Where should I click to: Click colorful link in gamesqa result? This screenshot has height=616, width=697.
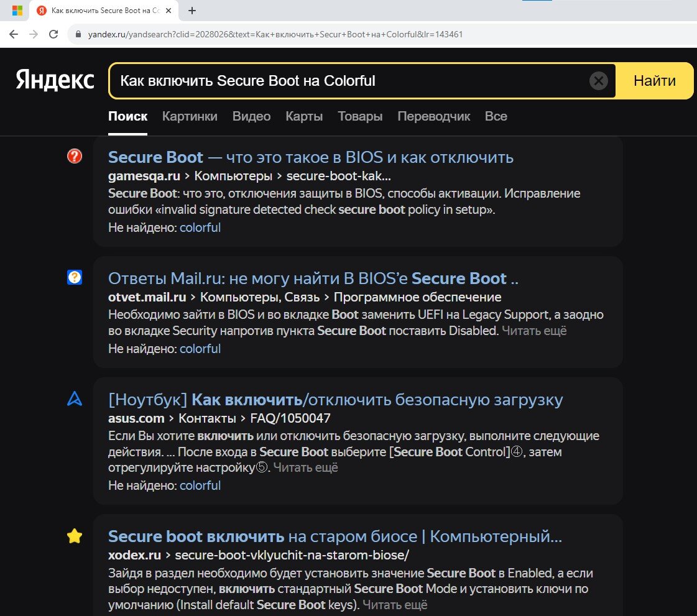[200, 228]
